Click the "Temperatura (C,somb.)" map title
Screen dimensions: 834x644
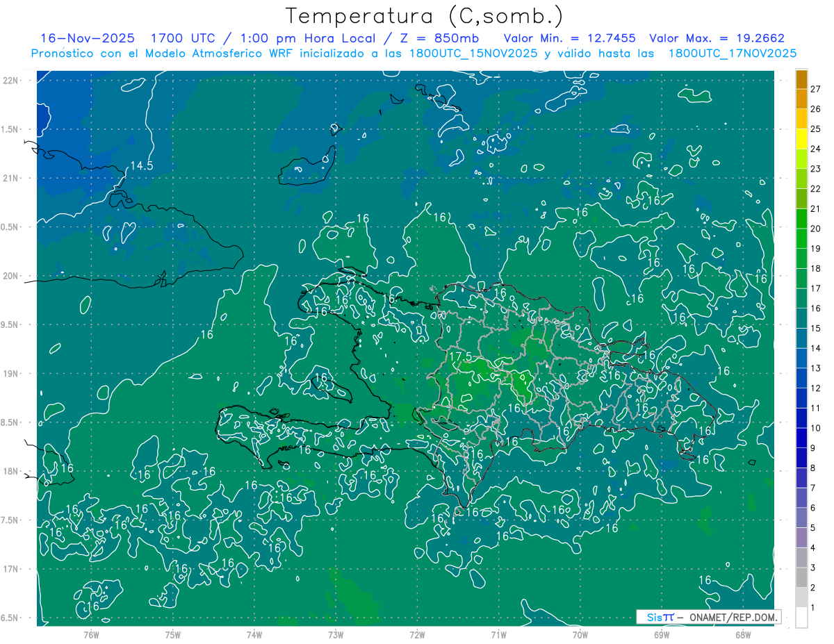coord(425,15)
